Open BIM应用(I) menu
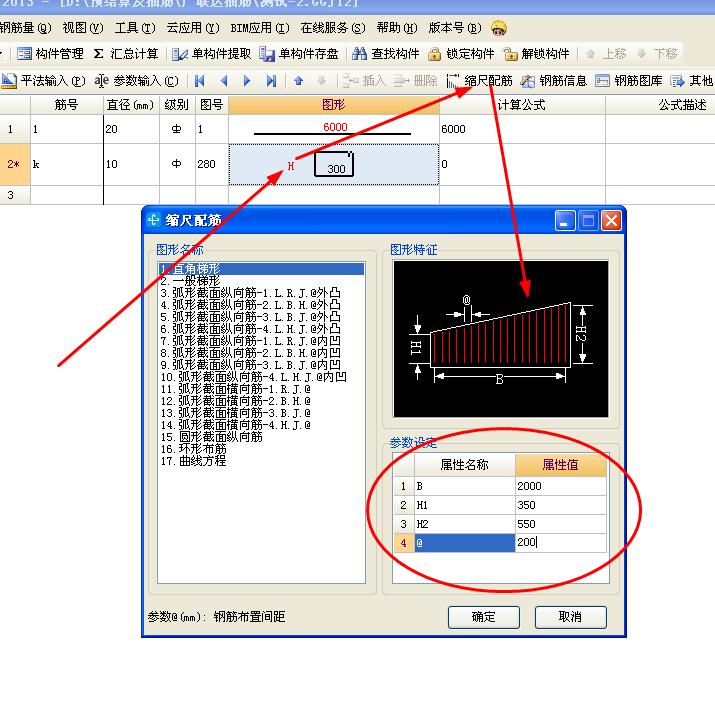 (x=260, y=28)
